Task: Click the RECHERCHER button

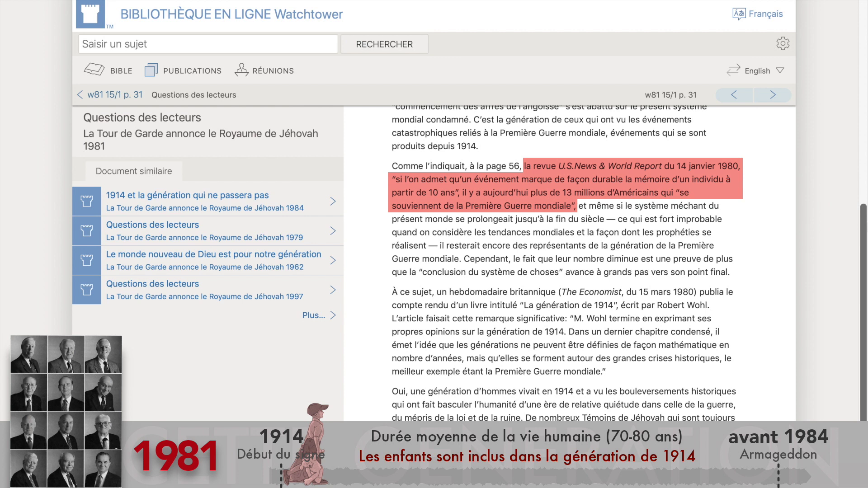Action: pos(384,44)
